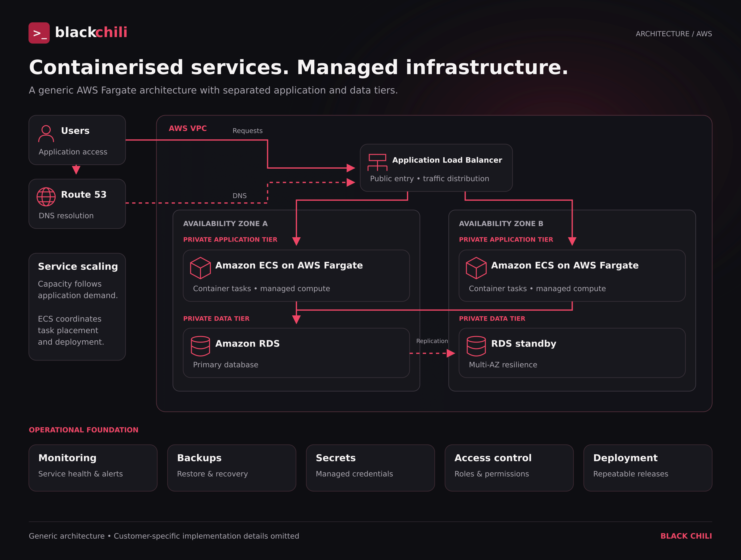Click PRIVATE DATA TIER in Zone B

tap(492, 319)
